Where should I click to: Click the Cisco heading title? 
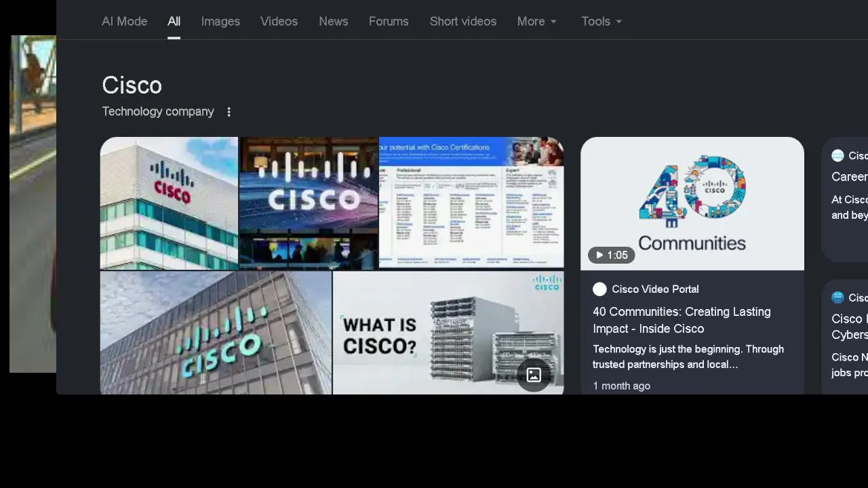click(x=132, y=85)
